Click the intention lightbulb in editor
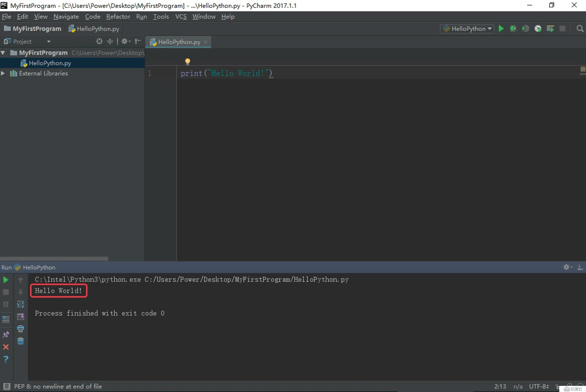The image size is (586, 392). 187,61
